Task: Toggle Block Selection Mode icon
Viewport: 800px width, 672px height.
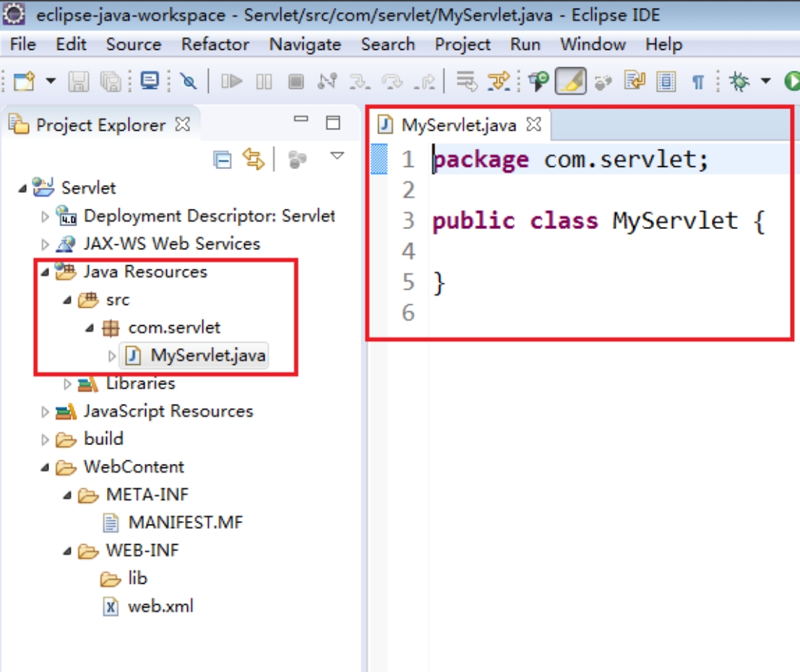Action: point(666,82)
